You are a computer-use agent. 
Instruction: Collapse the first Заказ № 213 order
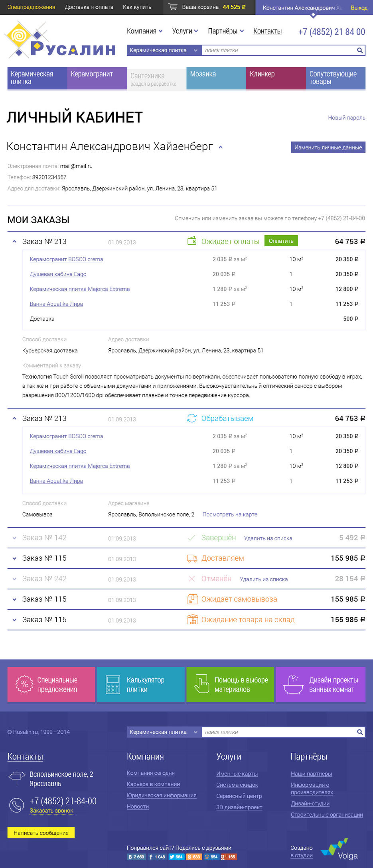coord(14,242)
